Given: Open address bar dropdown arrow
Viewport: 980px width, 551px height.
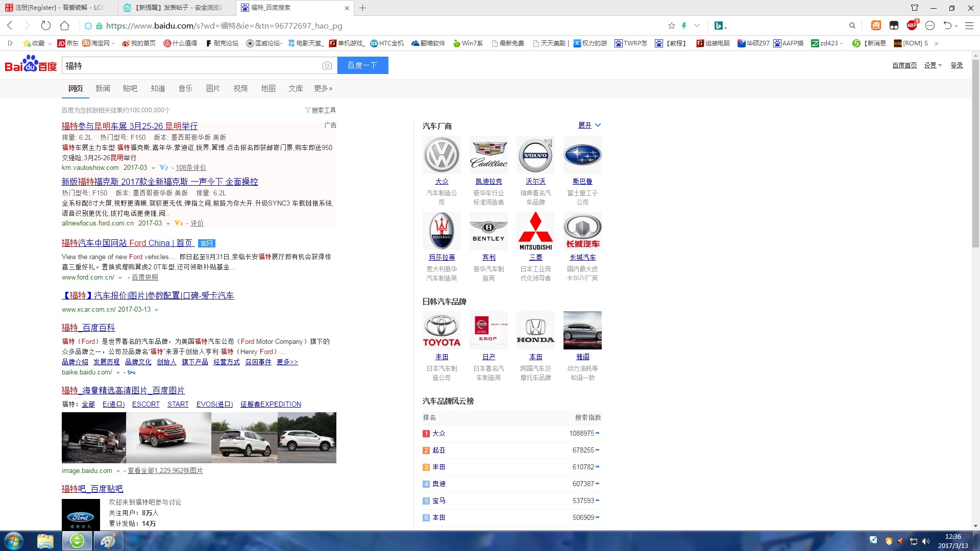Looking at the screenshot, I should click(697, 26).
